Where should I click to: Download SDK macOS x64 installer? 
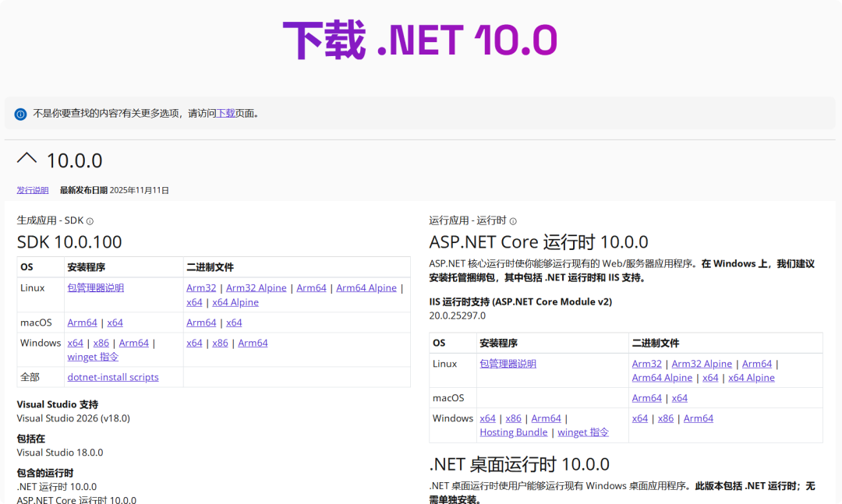pyautogui.click(x=115, y=322)
